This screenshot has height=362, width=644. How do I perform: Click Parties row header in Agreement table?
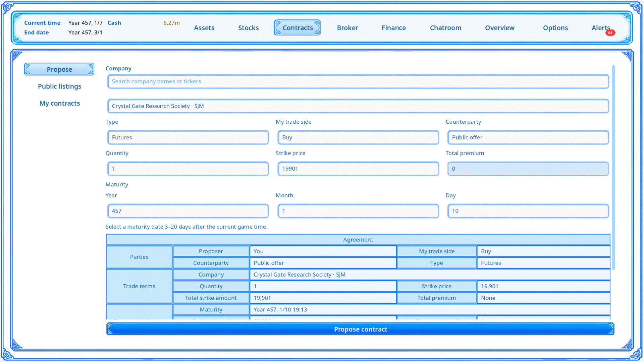point(139,257)
